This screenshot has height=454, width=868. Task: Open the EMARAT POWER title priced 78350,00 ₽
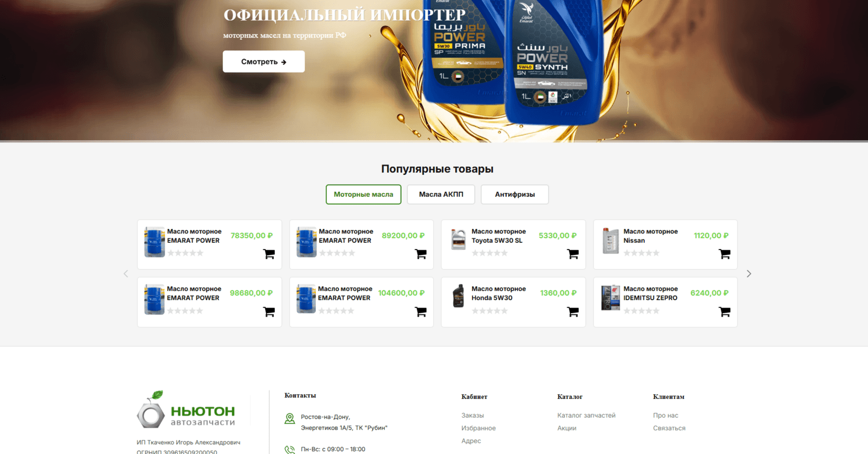pos(194,236)
